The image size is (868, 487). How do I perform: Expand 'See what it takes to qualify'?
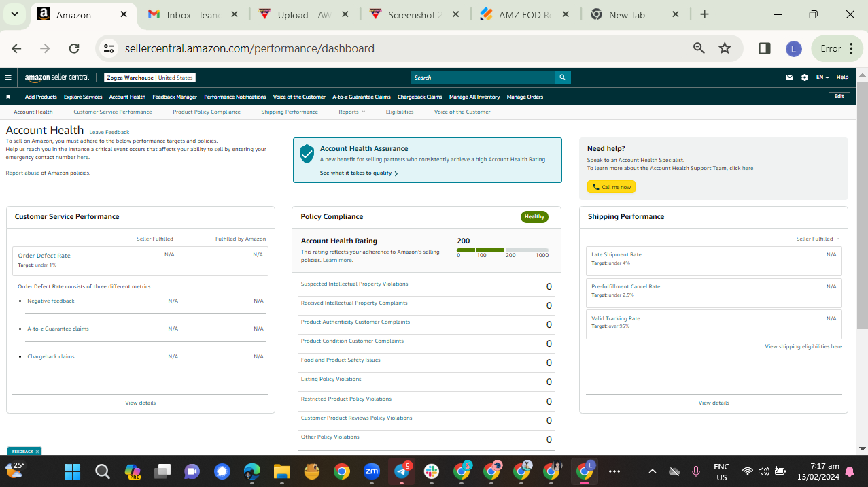tap(359, 173)
